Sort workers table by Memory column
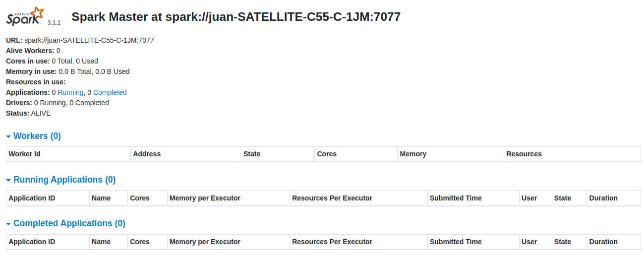The height and width of the screenshot is (264, 644). click(x=413, y=154)
